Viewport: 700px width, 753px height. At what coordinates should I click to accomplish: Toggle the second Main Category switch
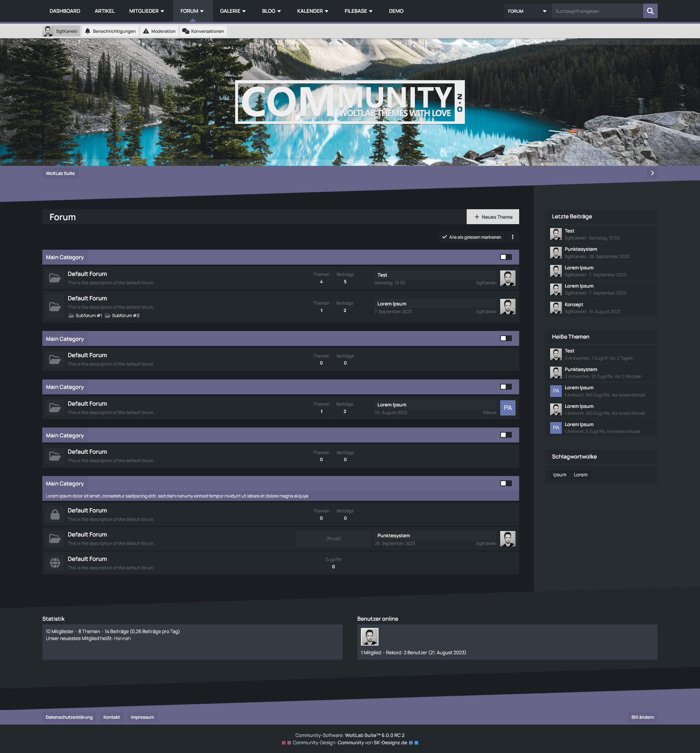click(506, 339)
